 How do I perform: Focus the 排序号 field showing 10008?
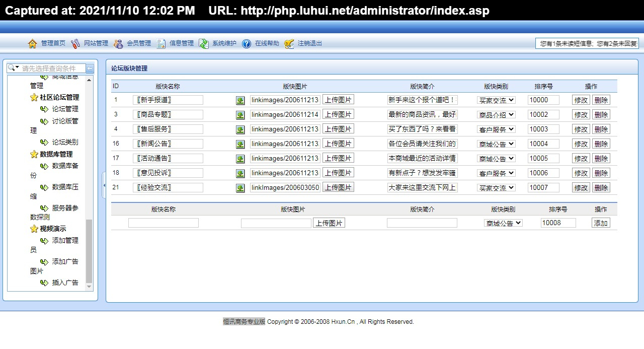pos(558,223)
